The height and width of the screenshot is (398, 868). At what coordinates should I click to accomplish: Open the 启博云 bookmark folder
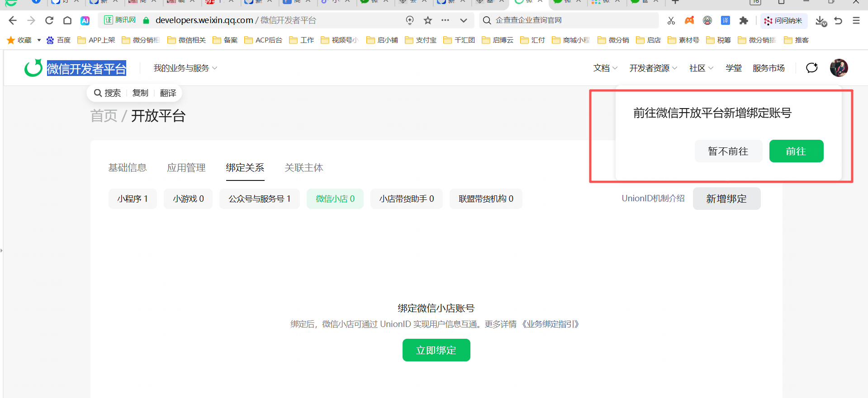pyautogui.click(x=498, y=40)
